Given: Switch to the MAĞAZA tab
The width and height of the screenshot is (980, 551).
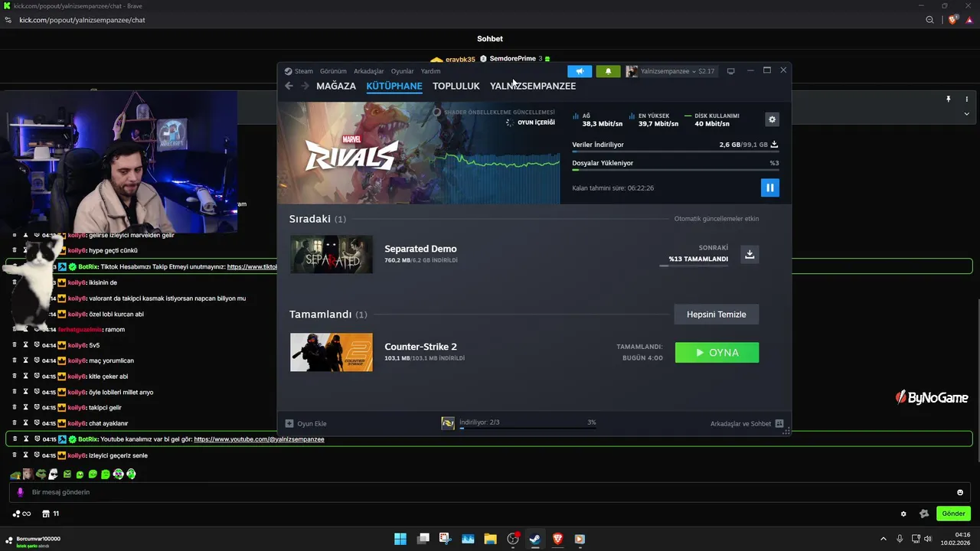Looking at the screenshot, I should click(336, 86).
